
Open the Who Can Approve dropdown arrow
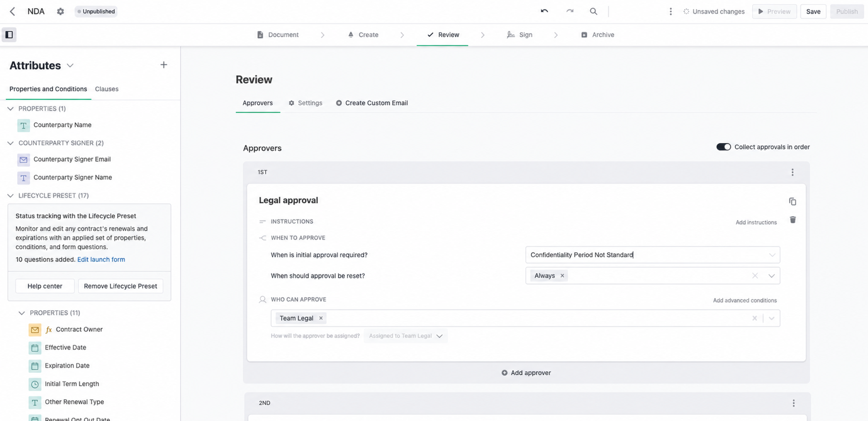pos(772,318)
